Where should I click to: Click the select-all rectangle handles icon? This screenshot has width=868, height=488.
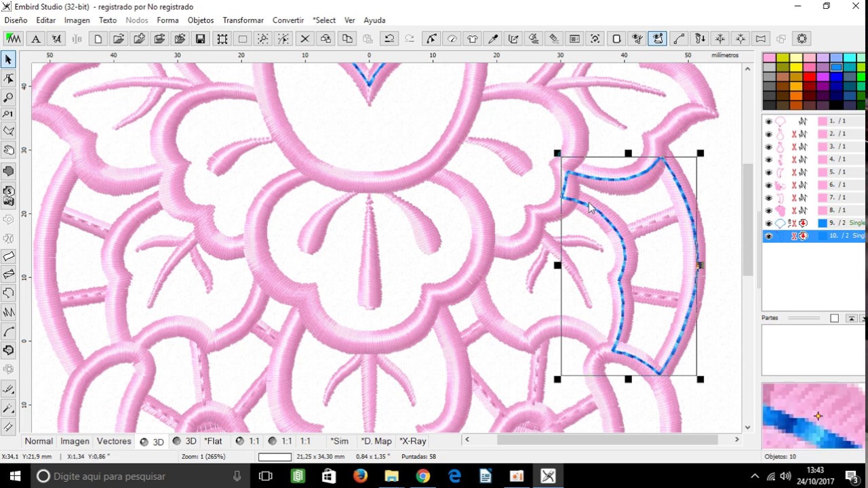pyautogui.click(x=222, y=39)
